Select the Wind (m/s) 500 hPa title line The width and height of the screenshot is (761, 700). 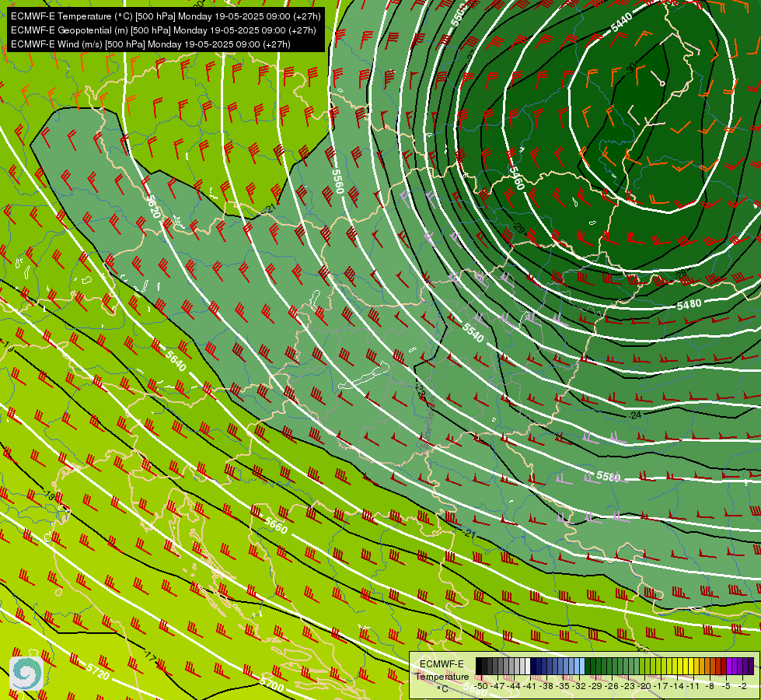click(x=151, y=44)
